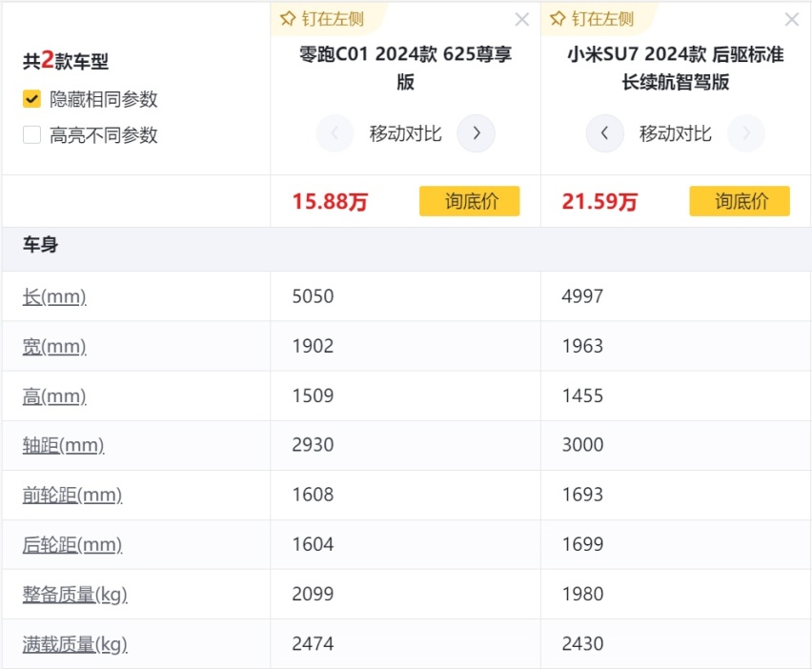Click the 共2款车型 heading

65,61
